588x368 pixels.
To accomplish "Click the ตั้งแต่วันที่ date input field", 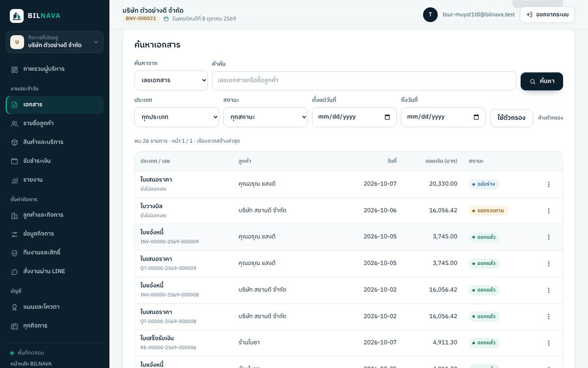I will coord(354,117).
